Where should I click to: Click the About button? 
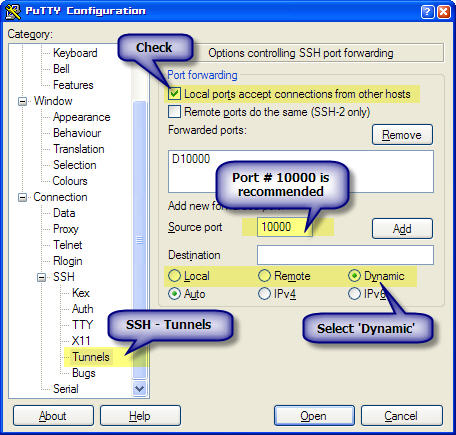tap(53, 416)
